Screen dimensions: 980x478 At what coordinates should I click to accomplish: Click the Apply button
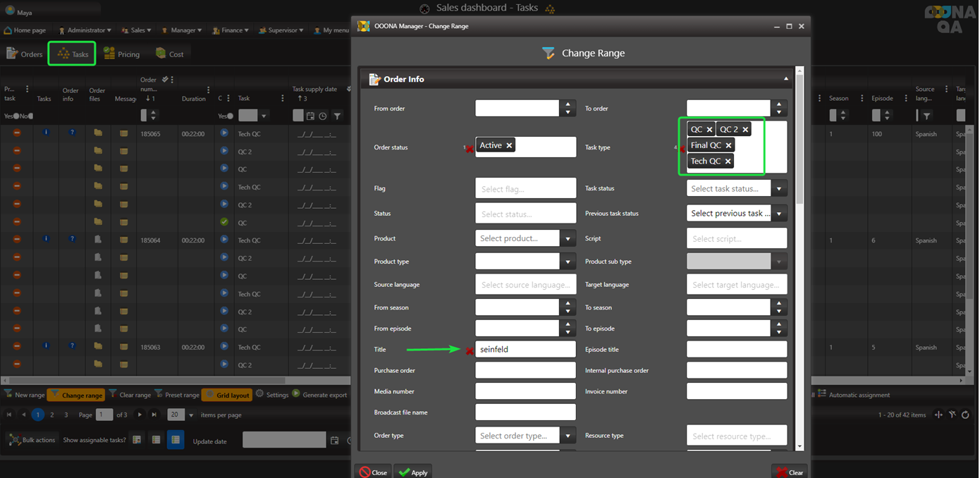pos(412,472)
